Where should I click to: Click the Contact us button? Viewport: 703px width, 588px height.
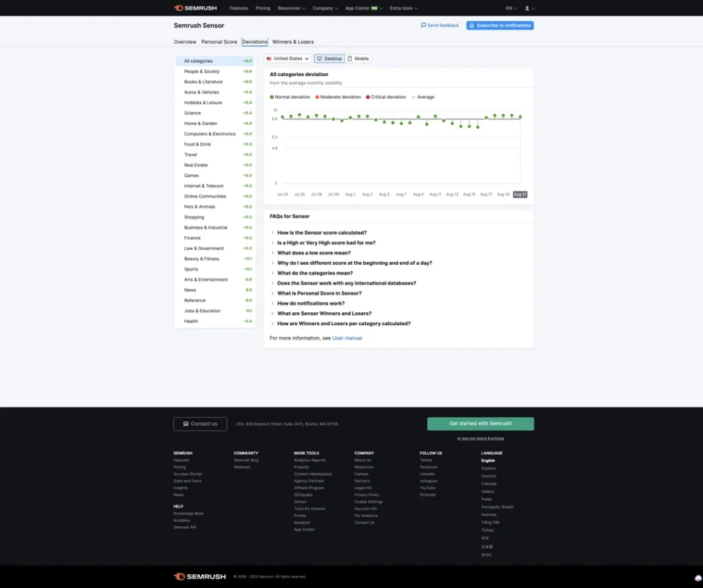pyautogui.click(x=200, y=424)
